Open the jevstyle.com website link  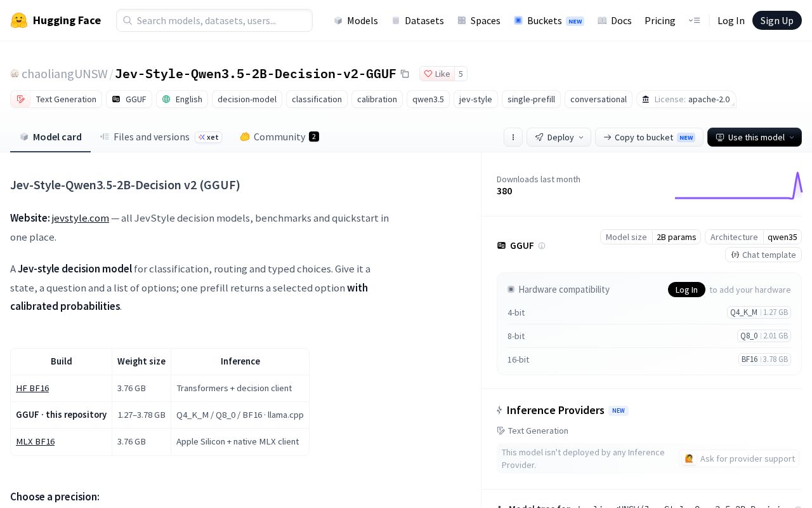click(81, 218)
